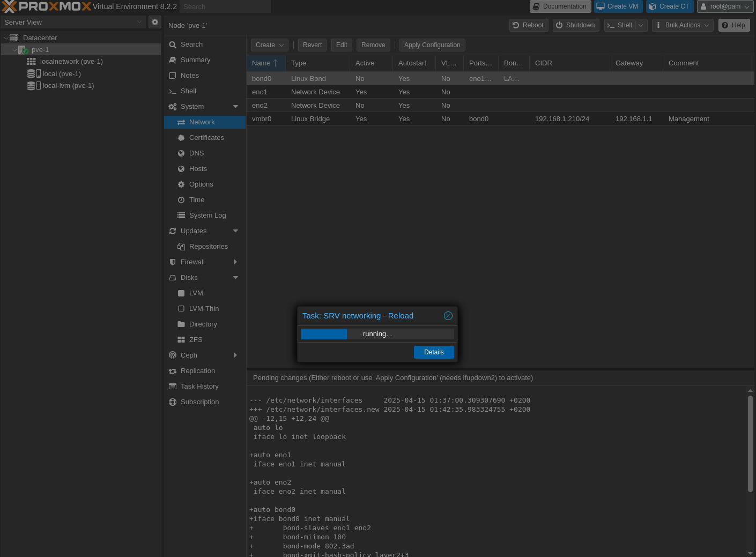The height and width of the screenshot is (557, 756).
Task: Click the Details button in task dialog
Action: [x=434, y=352]
